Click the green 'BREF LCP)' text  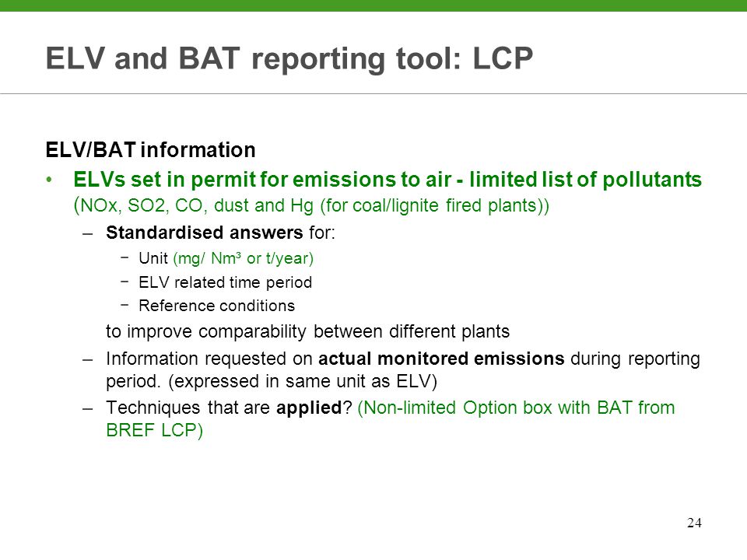point(154,430)
